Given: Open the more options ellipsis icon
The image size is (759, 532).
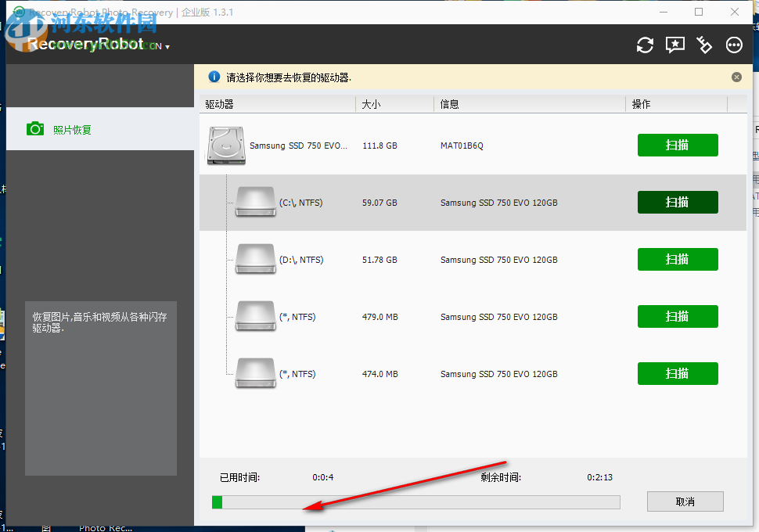Looking at the screenshot, I should click(x=733, y=45).
